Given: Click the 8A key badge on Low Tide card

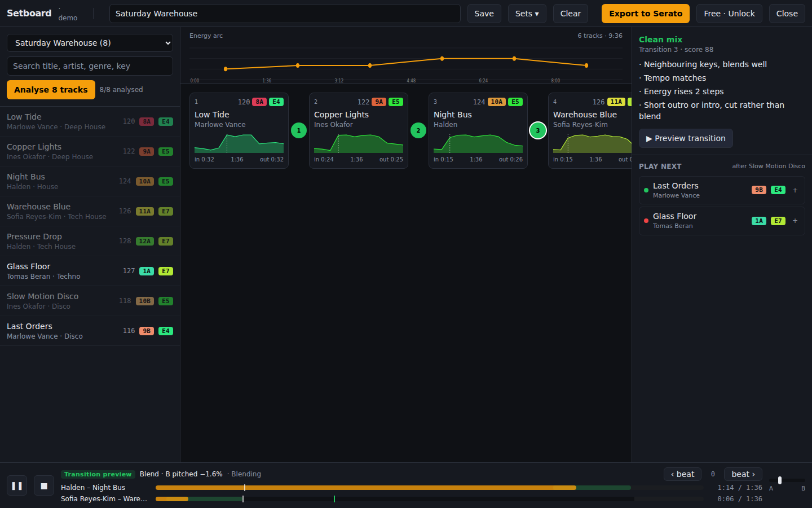Looking at the screenshot, I should pos(259,102).
